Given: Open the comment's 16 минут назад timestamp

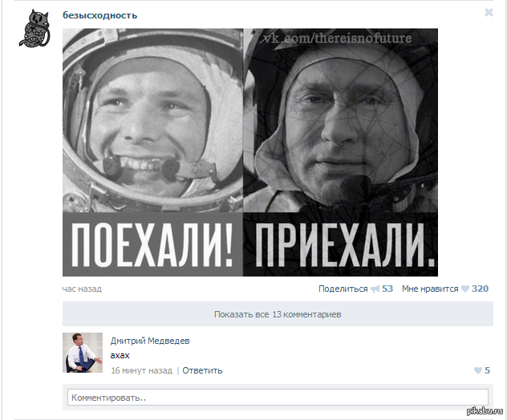Looking at the screenshot, I should (x=142, y=370).
